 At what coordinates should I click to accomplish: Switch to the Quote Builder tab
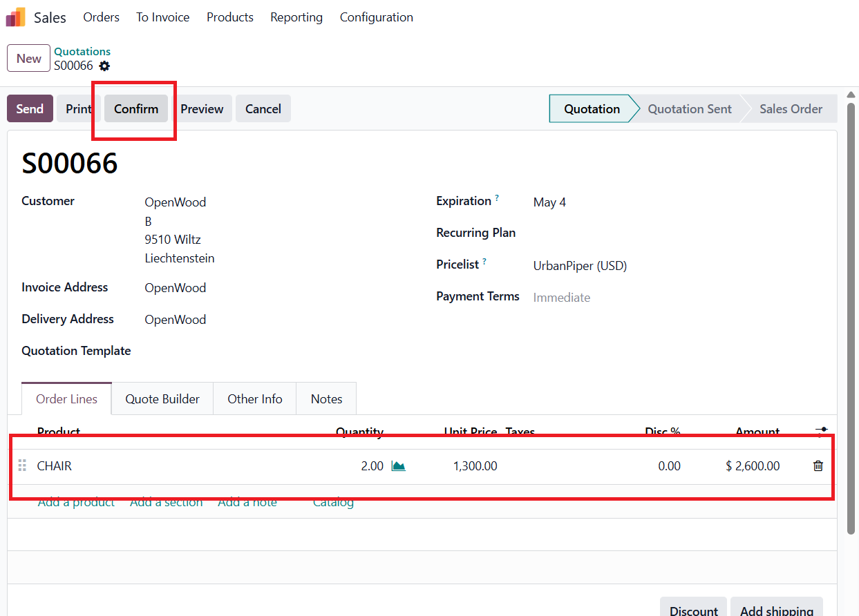(x=162, y=399)
